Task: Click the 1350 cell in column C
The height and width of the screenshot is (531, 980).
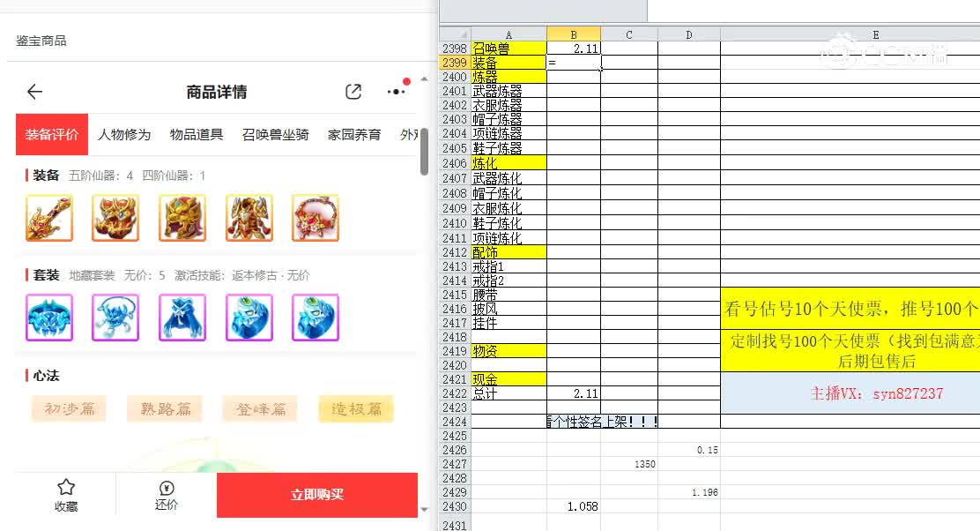Action: (629, 464)
